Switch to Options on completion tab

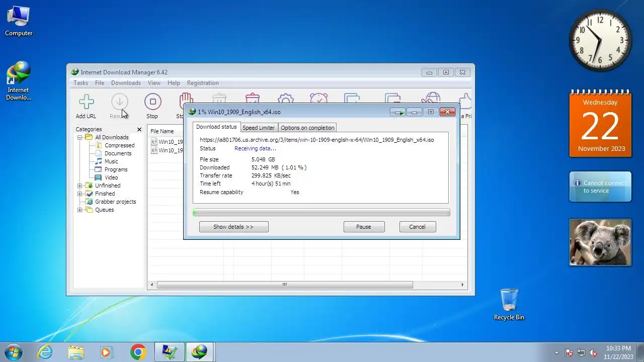coord(307,128)
